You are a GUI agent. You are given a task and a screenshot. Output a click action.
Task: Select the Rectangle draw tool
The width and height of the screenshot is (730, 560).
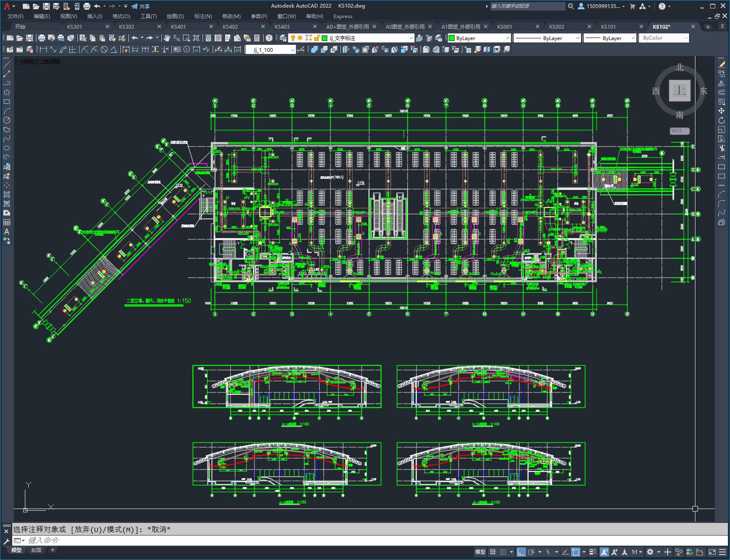pos(6,102)
